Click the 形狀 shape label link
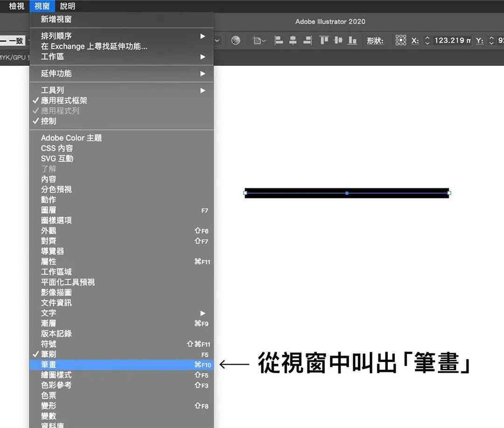This screenshot has width=504, height=428. click(x=375, y=41)
